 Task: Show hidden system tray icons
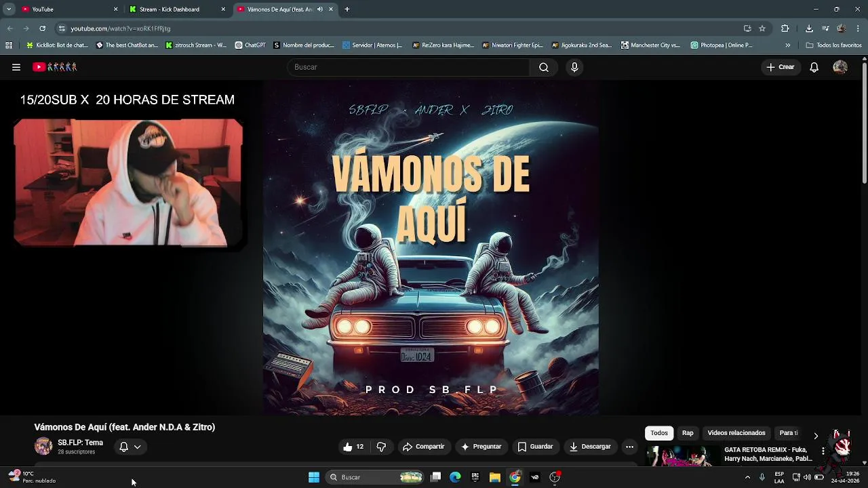[747, 477]
